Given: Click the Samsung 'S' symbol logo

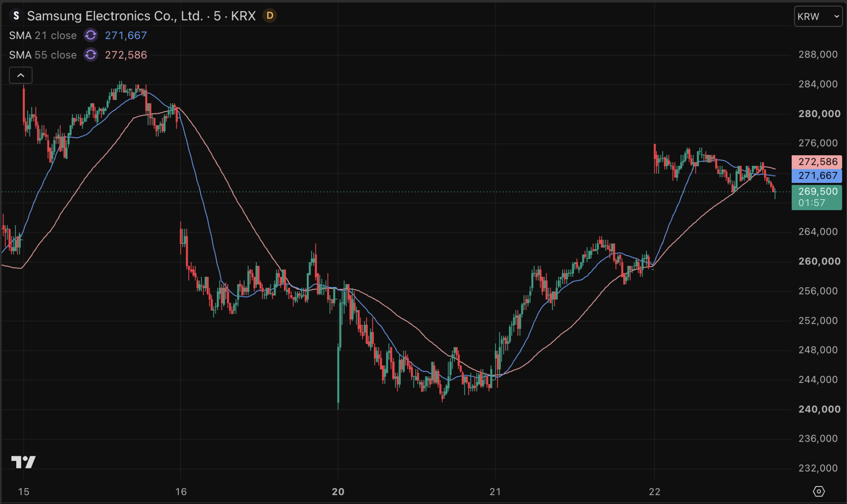Looking at the screenshot, I should pos(16,16).
